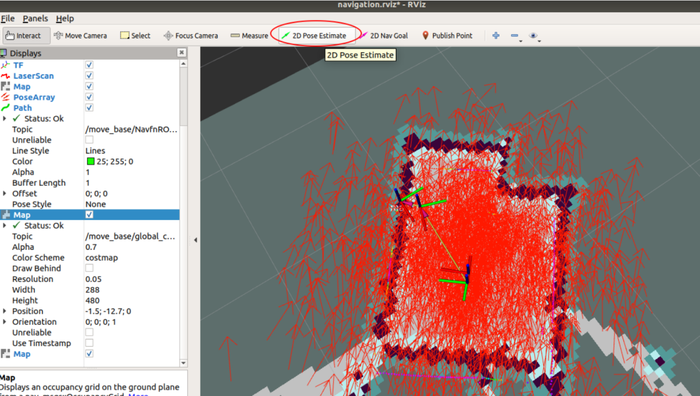Click the Alpha value 0.7 field

click(x=132, y=247)
